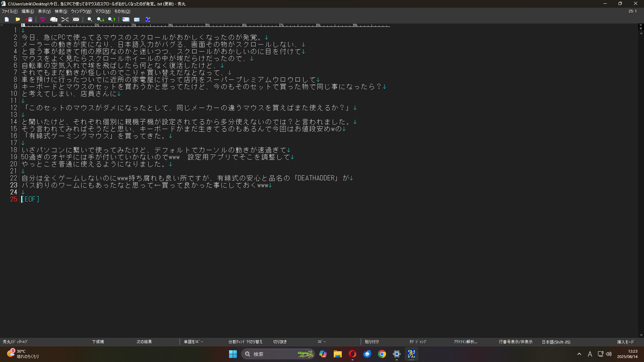Expand the hidden system tray icons chevron
This screenshot has height=362, width=644.
[579, 354]
